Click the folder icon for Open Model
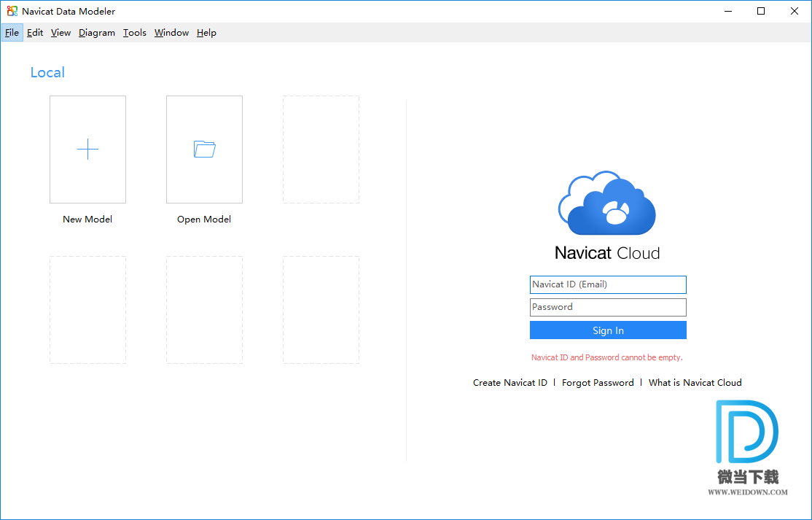Image resolution: width=812 pixels, height=520 pixels. click(204, 150)
